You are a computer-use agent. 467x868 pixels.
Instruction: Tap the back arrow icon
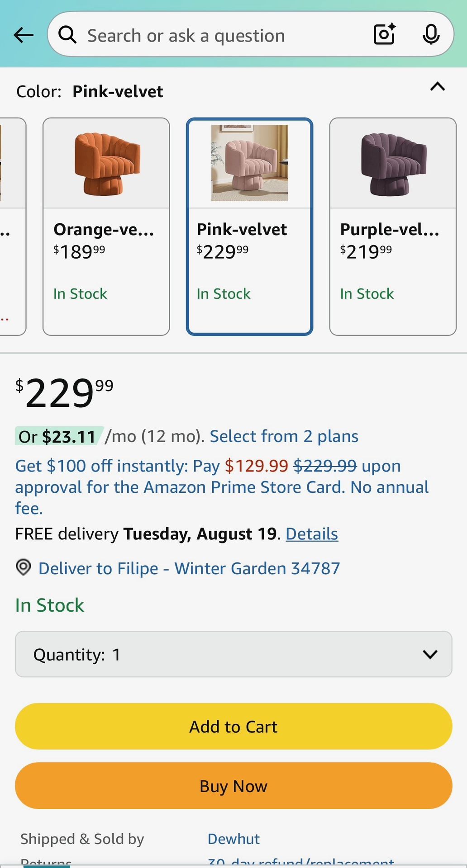tap(24, 35)
